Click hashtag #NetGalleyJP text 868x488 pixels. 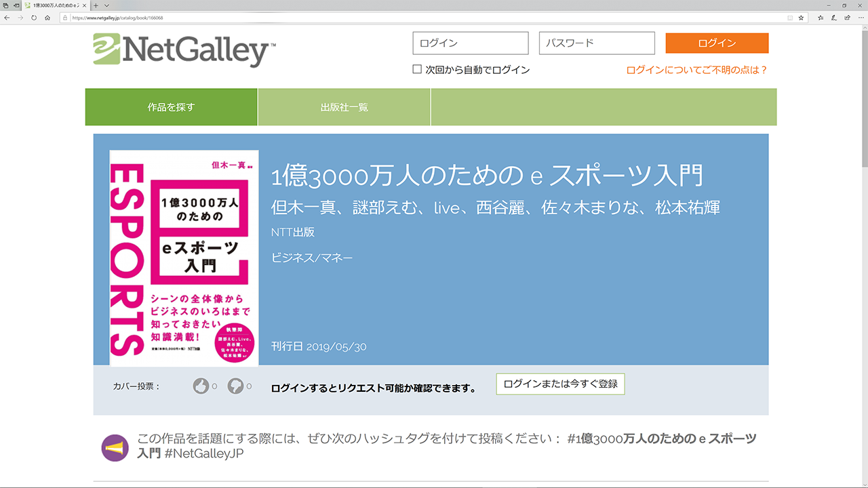pyautogui.click(x=204, y=453)
